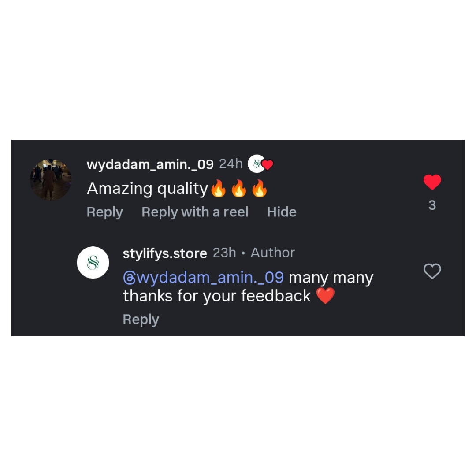Unlike the Amazing quality comment via red heart

point(432,182)
